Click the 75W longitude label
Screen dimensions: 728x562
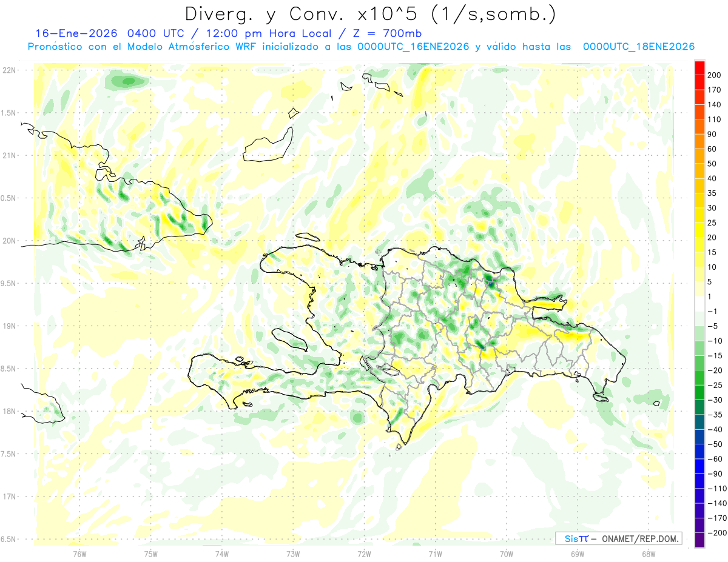(x=150, y=554)
